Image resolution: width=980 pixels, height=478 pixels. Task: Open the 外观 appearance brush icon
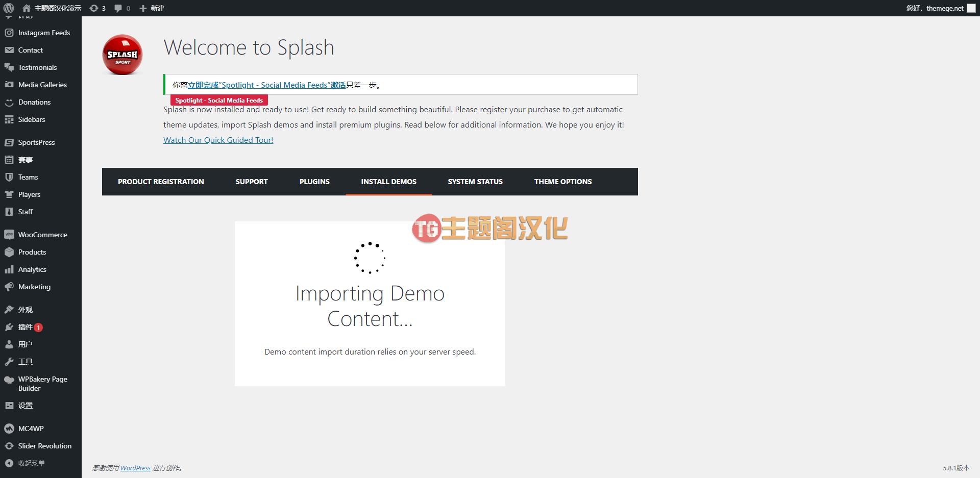(x=9, y=310)
